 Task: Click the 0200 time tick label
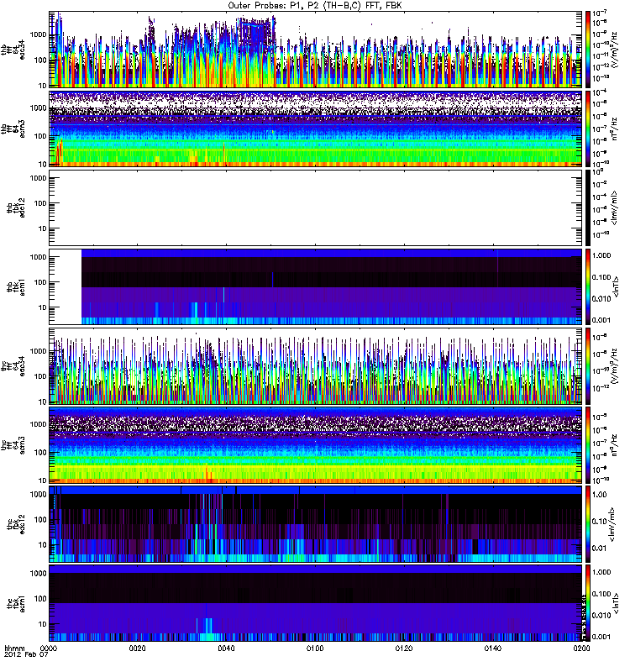(581, 648)
